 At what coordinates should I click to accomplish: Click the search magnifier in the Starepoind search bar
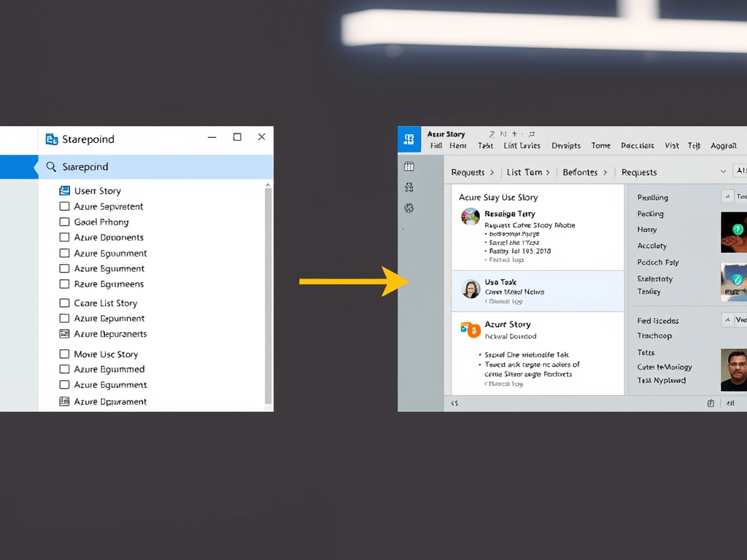[50, 166]
